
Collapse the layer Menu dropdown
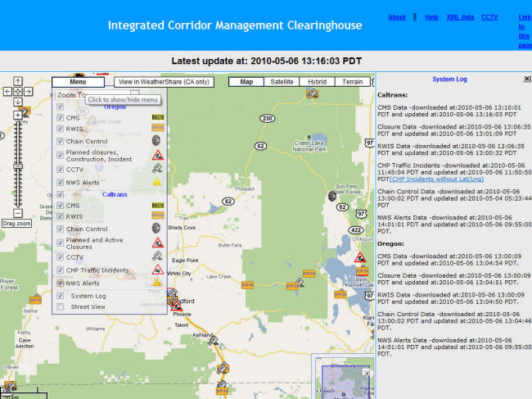click(78, 82)
